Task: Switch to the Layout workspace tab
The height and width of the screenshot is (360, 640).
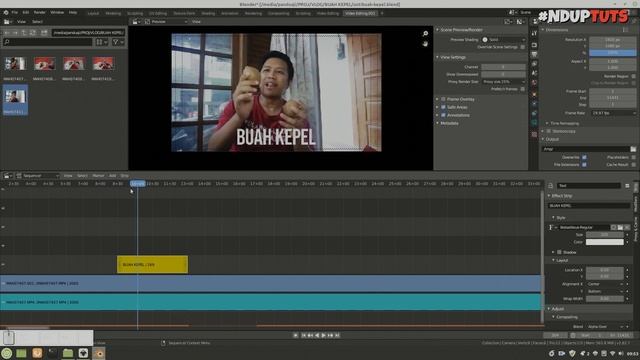Action: 93,13
